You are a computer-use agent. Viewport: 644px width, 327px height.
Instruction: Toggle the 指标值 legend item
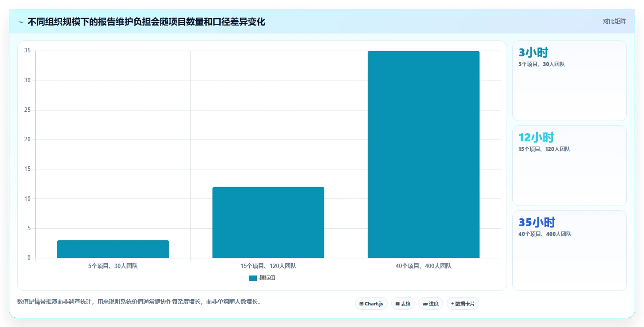click(x=262, y=278)
